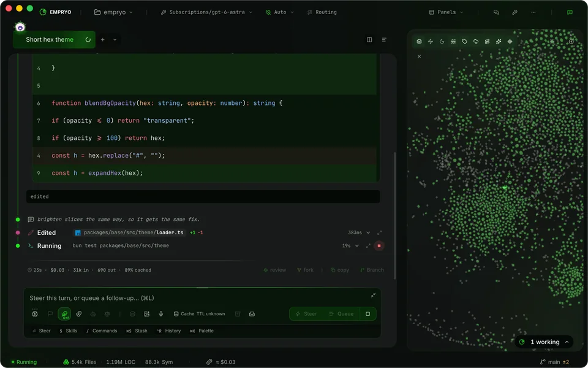Click the key icon in top-right title bar
This screenshot has width=588, height=368.
515,12
